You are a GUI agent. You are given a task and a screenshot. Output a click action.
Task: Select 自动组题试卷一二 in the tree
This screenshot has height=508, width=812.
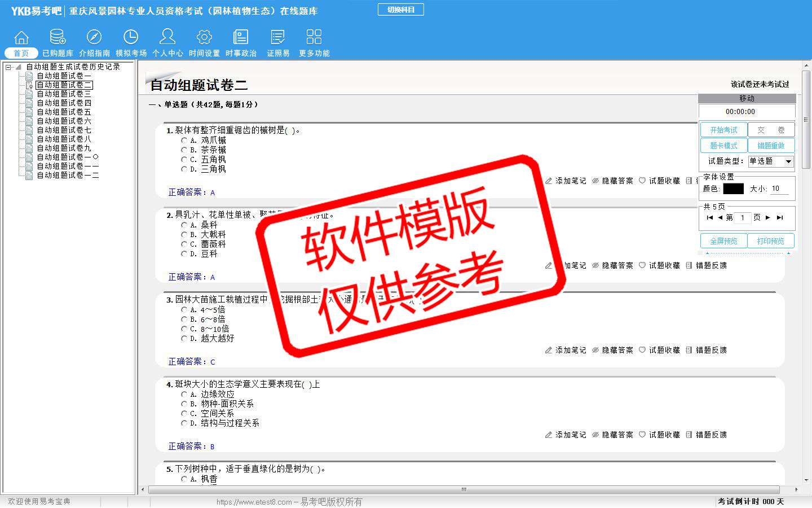[x=68, y=175]
